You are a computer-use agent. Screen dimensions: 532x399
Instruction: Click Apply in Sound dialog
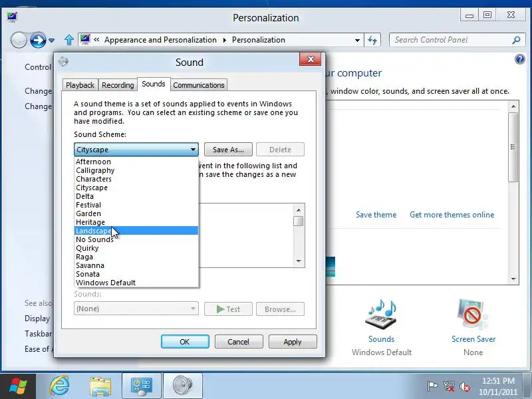(x=293, y=342)
